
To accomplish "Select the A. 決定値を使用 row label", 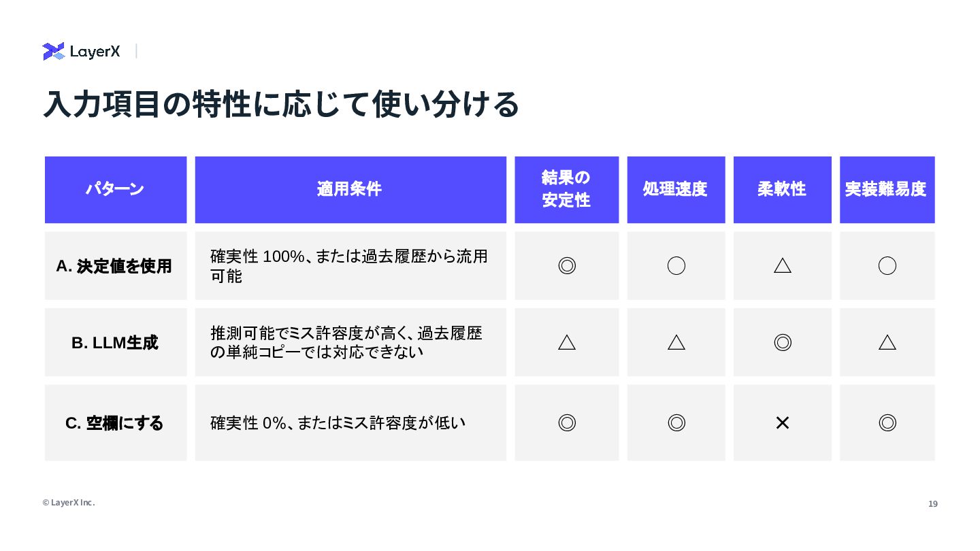I will tap(114, 266).
